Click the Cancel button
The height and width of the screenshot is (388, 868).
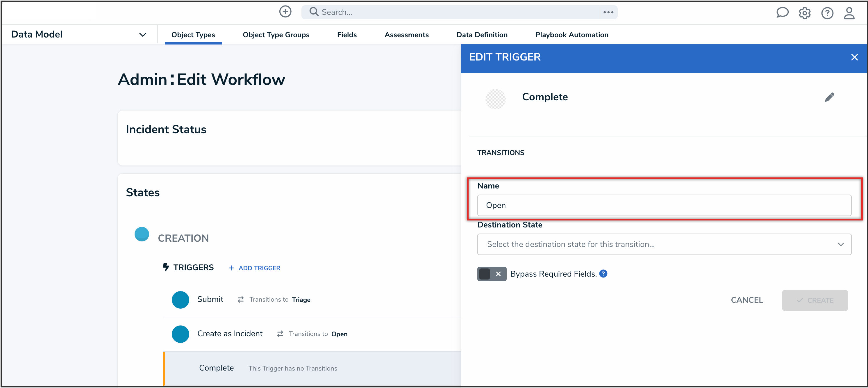[746, 300]
